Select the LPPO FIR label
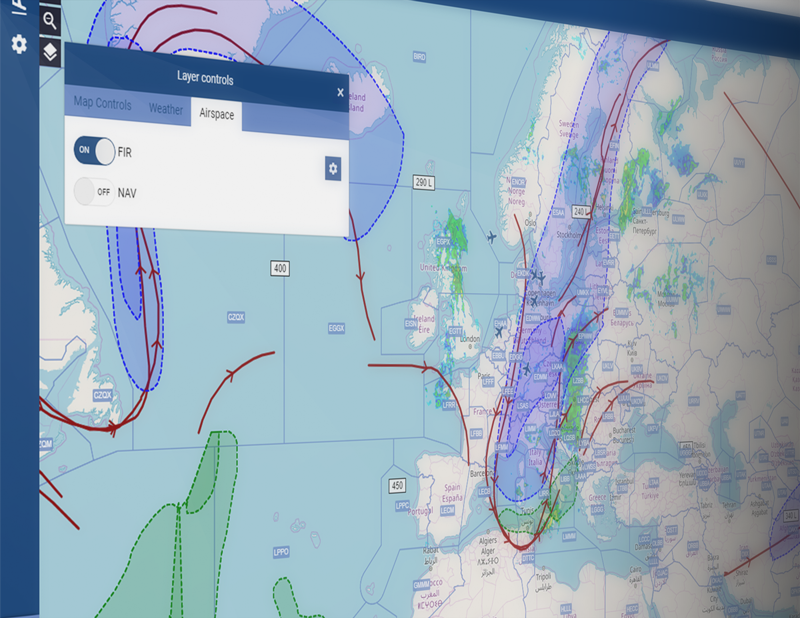 281,552
